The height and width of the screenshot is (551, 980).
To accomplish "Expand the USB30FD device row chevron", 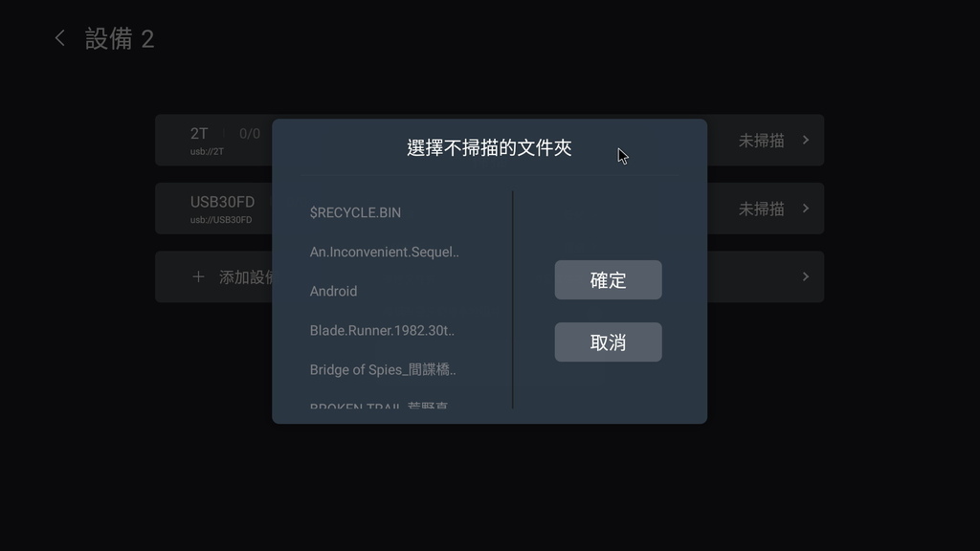I will 806,208.
